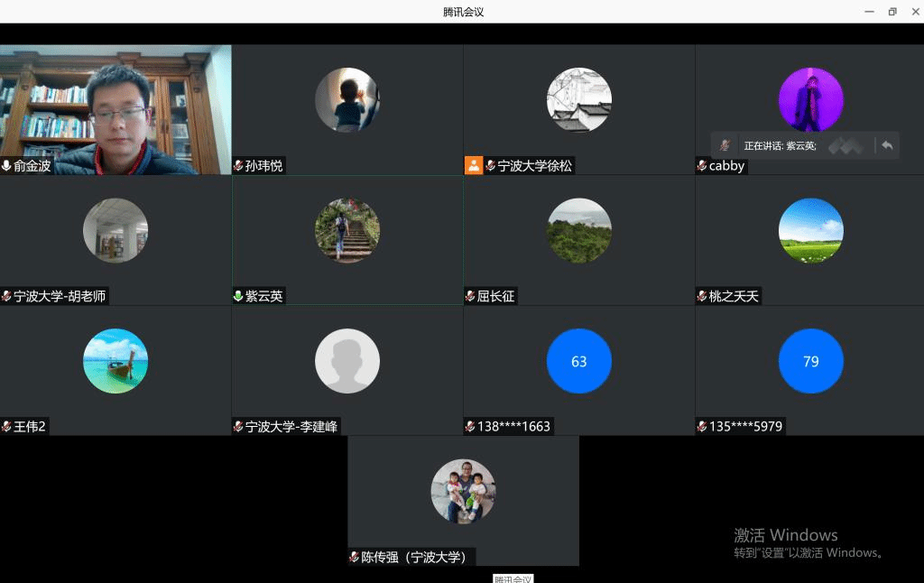Click the microphone icon next to 俞金波

pyautogui.click(x=6, y=166)
